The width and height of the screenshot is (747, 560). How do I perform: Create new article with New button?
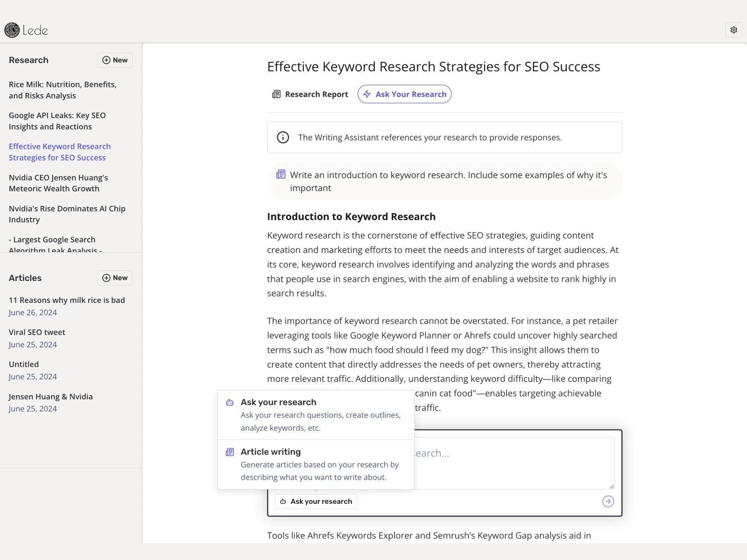[115, 278]
